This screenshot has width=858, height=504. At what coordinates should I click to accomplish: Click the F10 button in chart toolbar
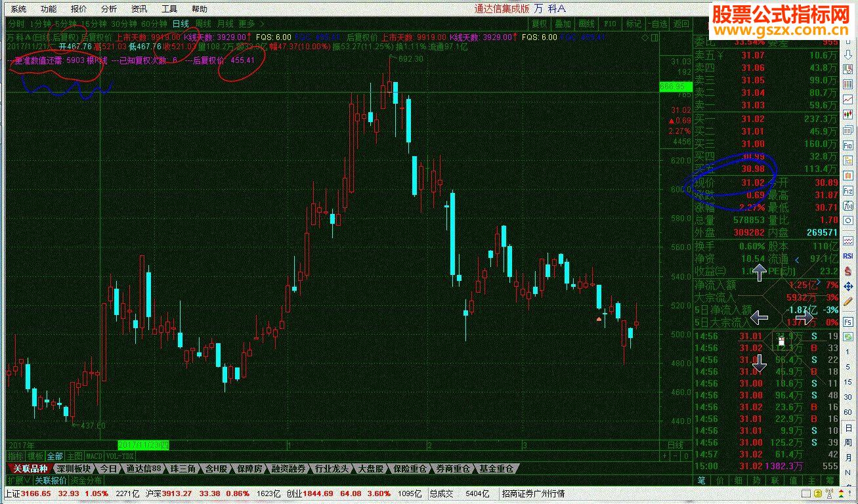point(610,24)
